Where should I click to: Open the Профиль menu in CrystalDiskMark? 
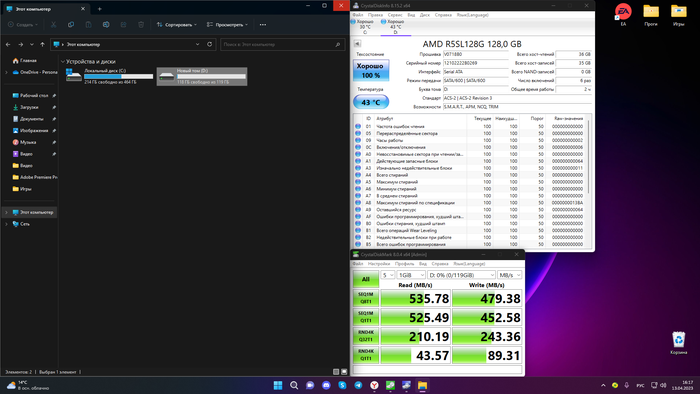click(x=404, y=264)
